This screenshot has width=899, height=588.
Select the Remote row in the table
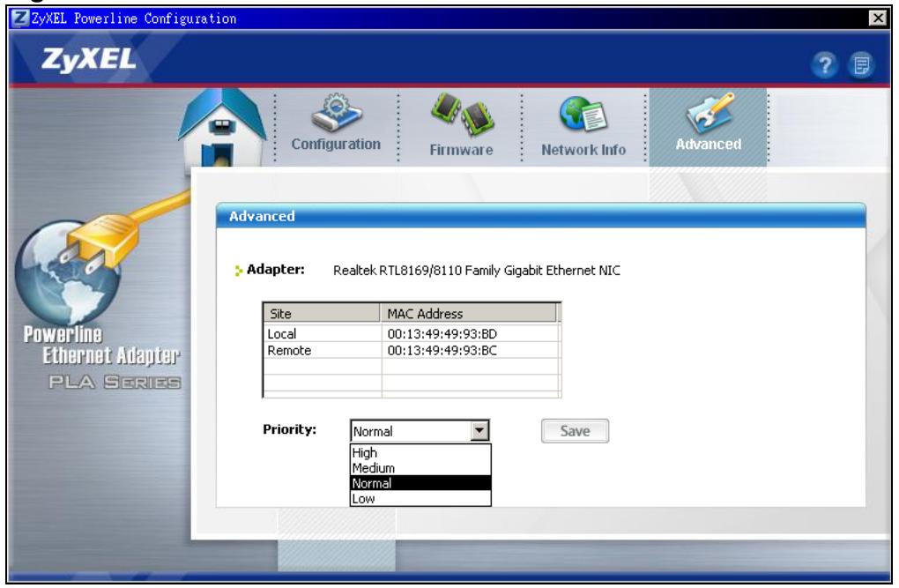pyautogui.click(x=411, y=351)
